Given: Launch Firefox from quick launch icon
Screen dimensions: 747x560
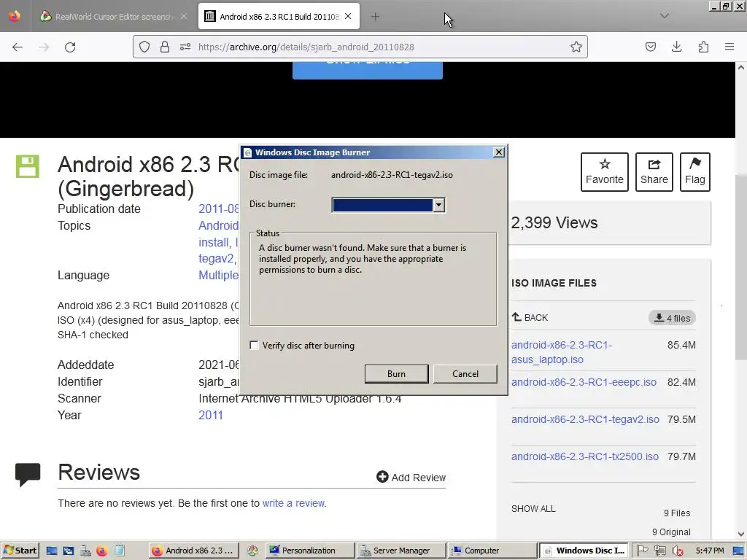Looking at the screenshot, I should [x=102, y=551].
